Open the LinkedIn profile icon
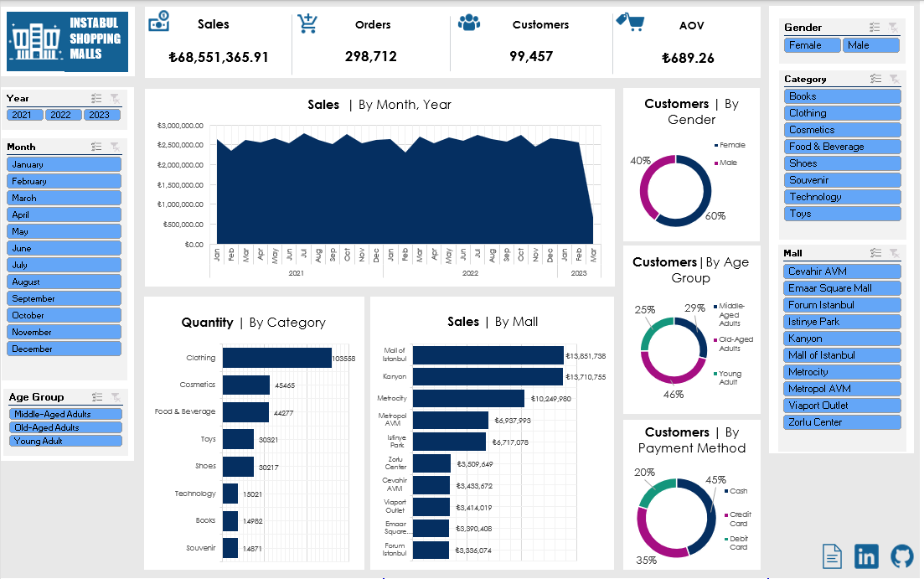 [866, 556]
